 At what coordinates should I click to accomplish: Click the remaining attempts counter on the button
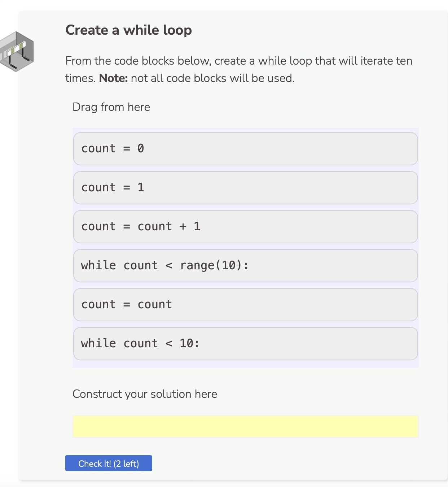(x=126, y=463)
